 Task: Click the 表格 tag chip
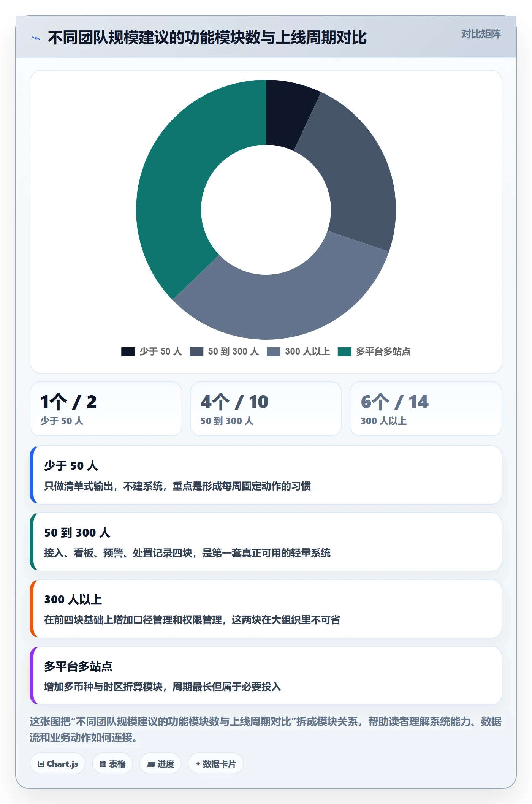[112, 764]
